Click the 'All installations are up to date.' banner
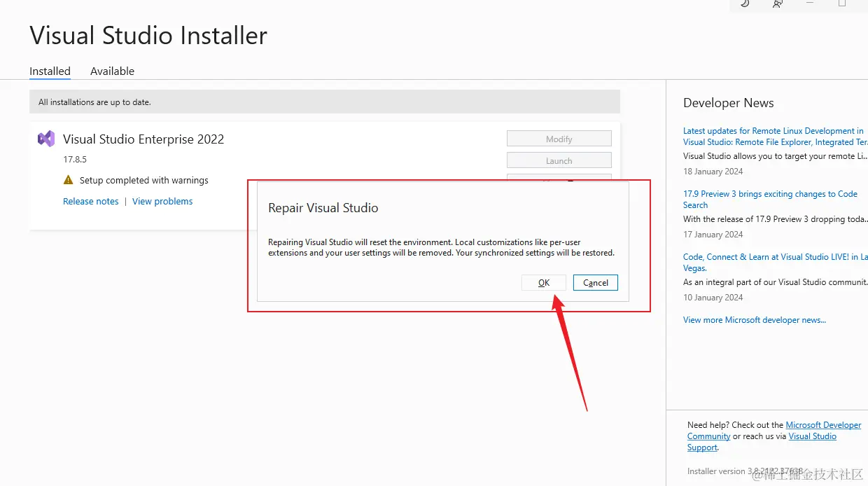This screenshot has width=868, height=486. (x=325, y=102)
